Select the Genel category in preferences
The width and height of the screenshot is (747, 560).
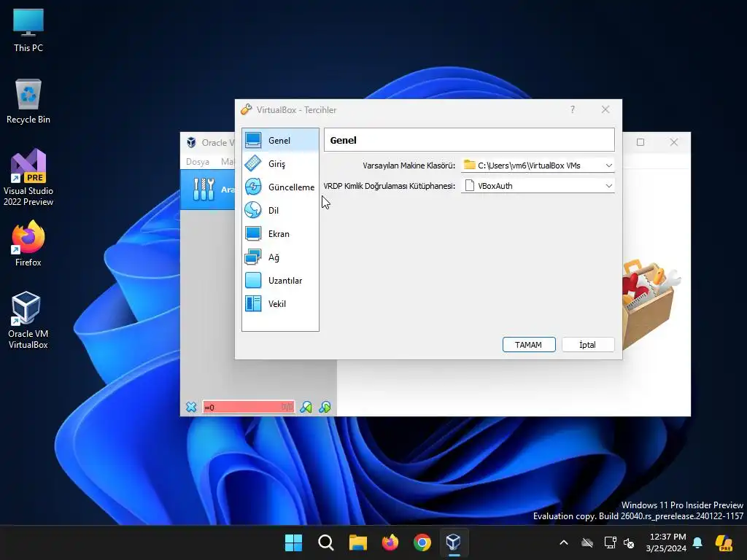[x=280, y=141]
